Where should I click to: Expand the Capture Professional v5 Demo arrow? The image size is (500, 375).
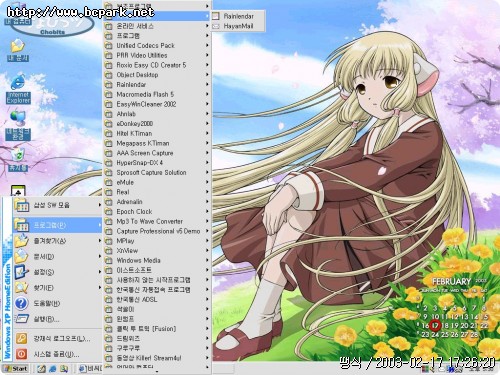[x=207, y=231]
